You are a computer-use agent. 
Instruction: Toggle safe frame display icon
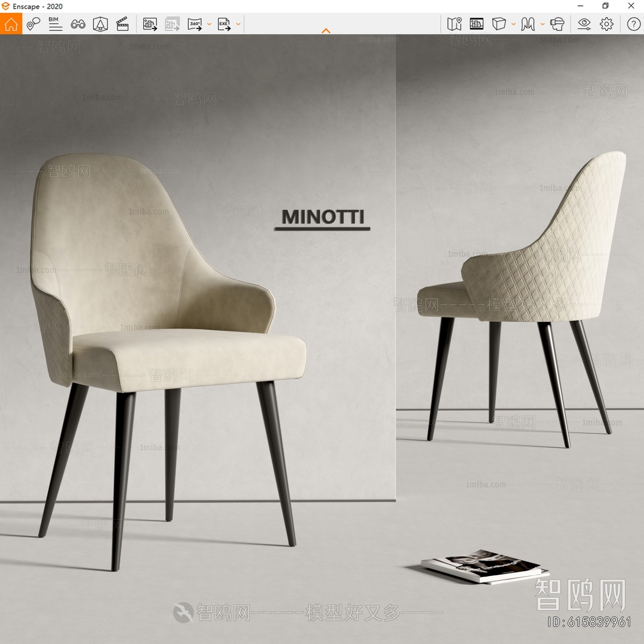(x=477, y=24)
